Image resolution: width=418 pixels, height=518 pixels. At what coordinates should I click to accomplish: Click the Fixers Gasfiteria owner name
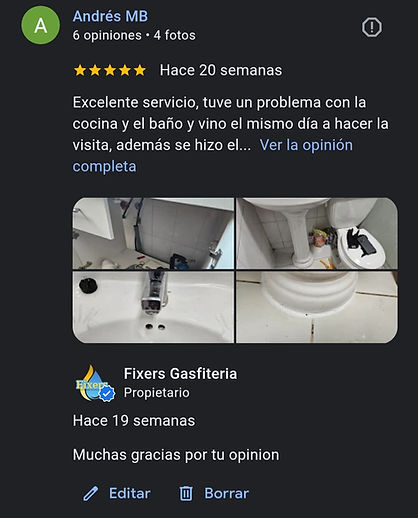pyautogui.click(x=180, y=374)
